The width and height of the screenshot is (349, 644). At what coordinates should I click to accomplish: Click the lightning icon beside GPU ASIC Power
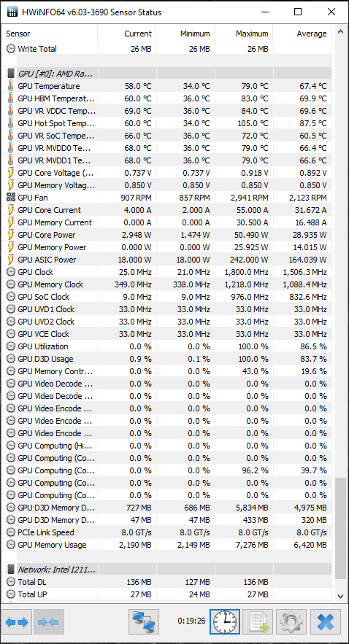click(11, 260)
